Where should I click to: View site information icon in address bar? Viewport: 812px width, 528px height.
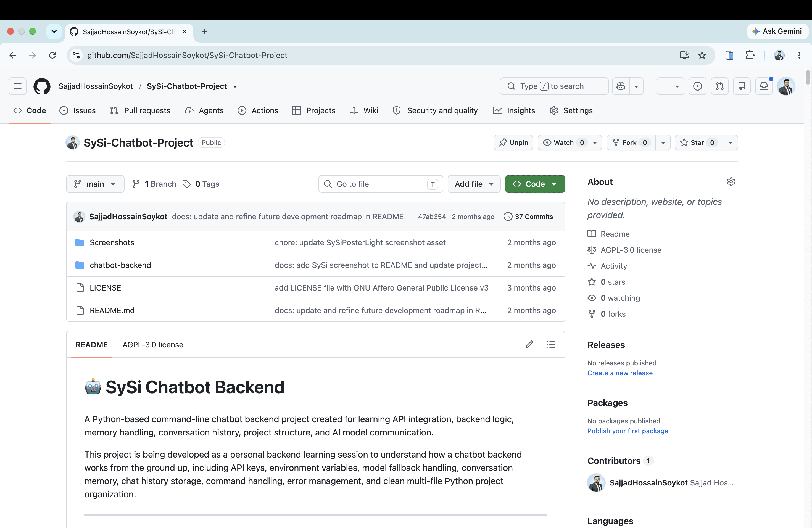click(x=77, y=55)
